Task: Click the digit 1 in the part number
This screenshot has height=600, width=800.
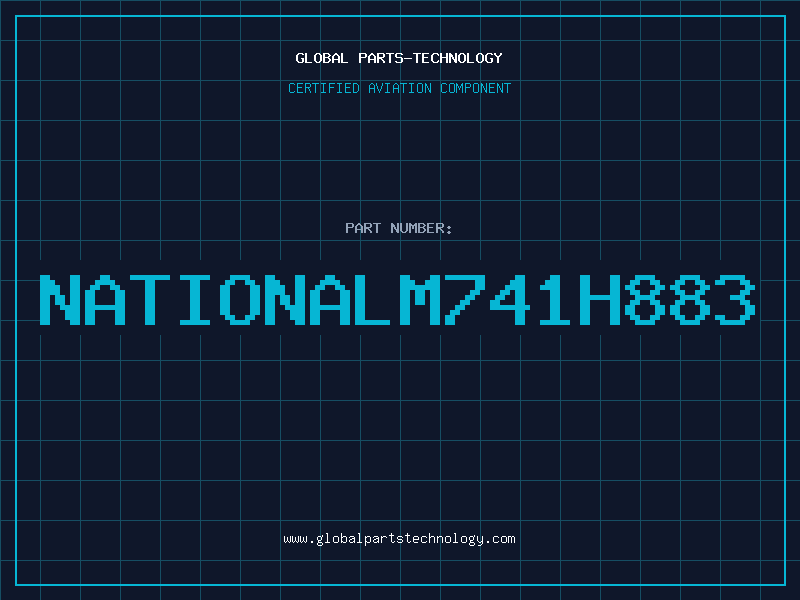Action: [x=555, y=300]
